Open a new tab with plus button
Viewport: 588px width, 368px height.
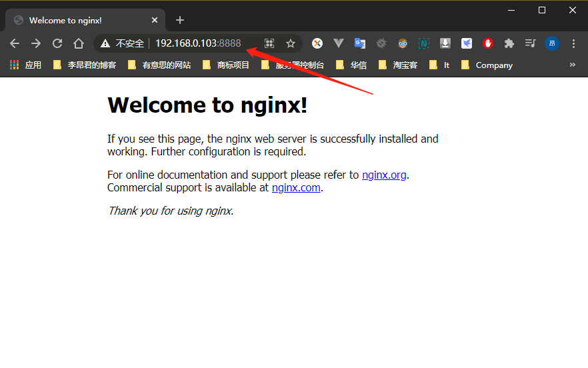click(180, 21)
